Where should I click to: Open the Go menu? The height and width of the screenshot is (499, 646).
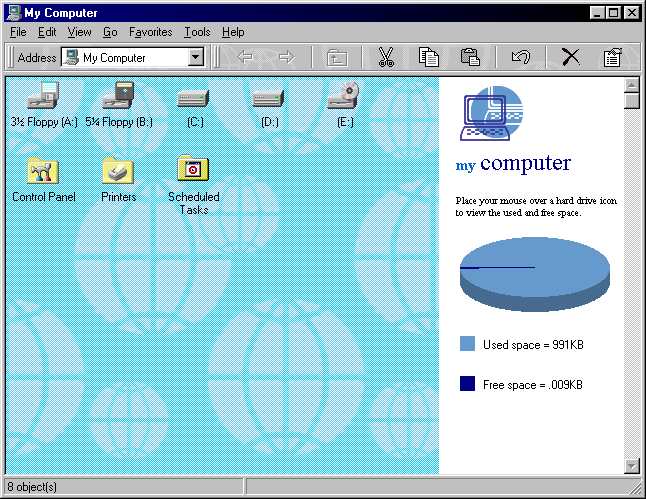click(x=110, y=32)
